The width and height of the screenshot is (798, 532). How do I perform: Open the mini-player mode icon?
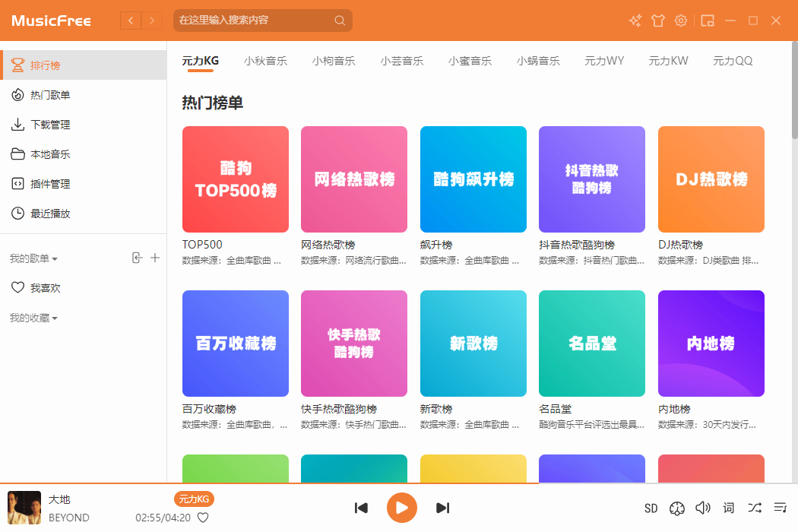tap(707, 21)
